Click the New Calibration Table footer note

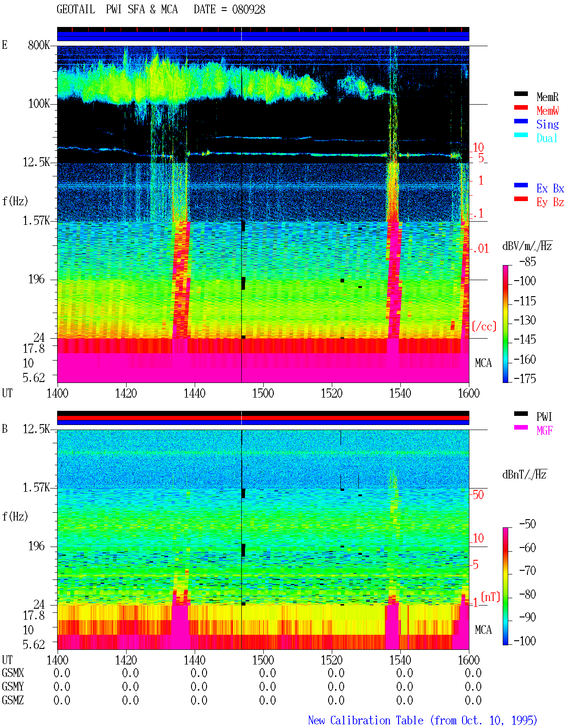[x=422, y=721]
